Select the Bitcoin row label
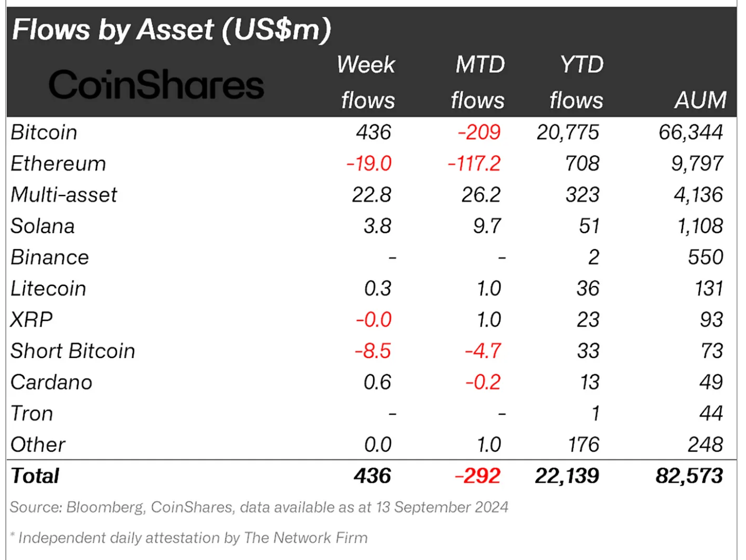The image size is (746, 560). pyautogui.click(x=44, y=132)
